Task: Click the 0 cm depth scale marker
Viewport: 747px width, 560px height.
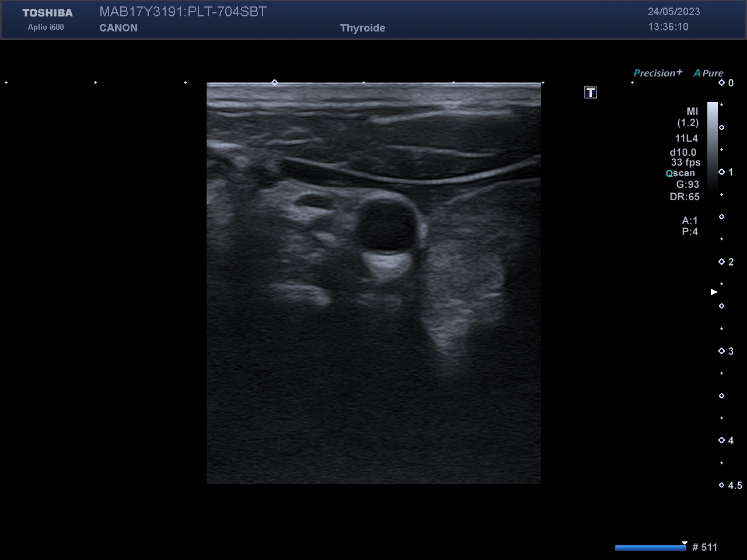Action: 722,83
